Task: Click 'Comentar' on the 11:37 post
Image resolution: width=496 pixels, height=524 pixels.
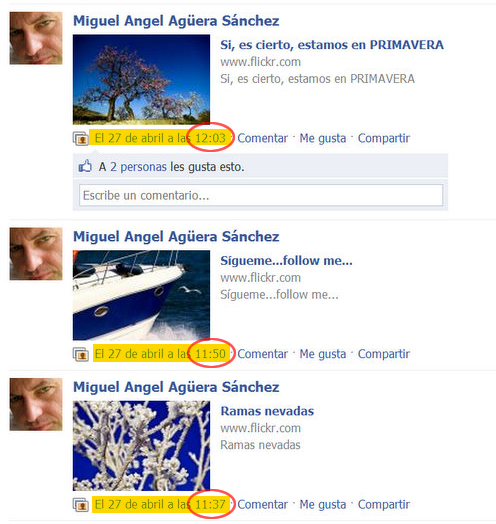Action: (262, 505)
